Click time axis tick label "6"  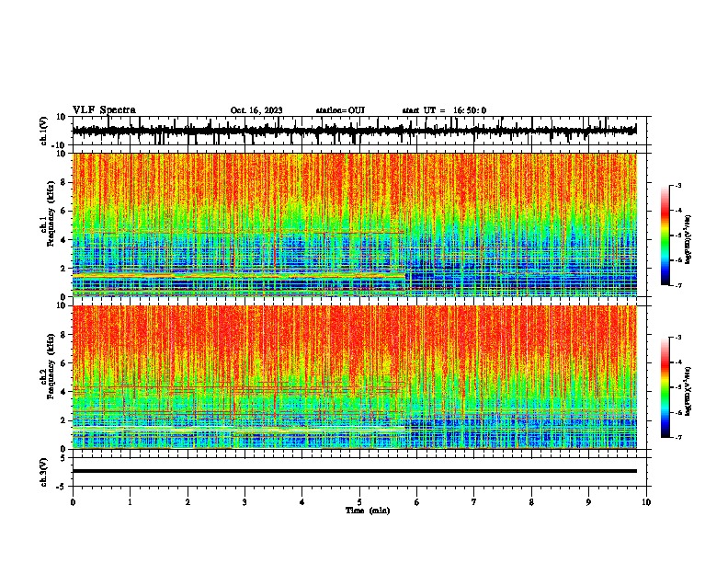pos(417,502)
